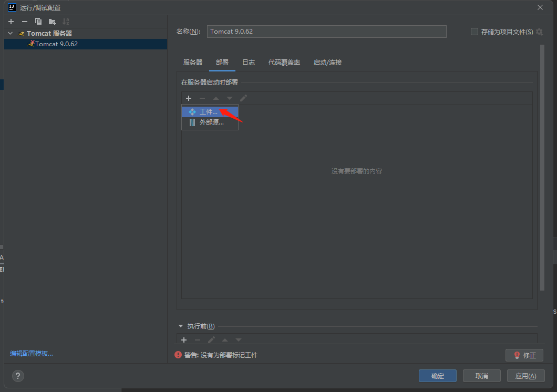Viewport: 557px width, 392px height.
Task: Close the 运行/调试配置 dialog
Action: (x=540, y=7)
